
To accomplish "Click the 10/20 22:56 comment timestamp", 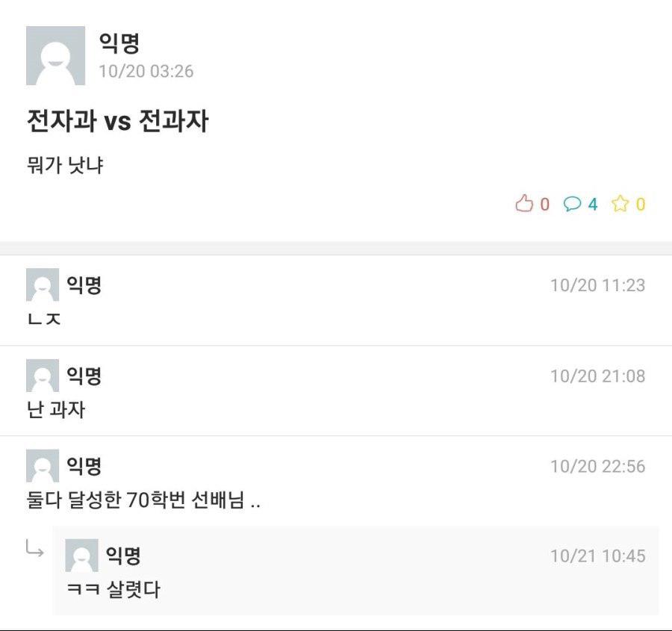I will 597,467.
